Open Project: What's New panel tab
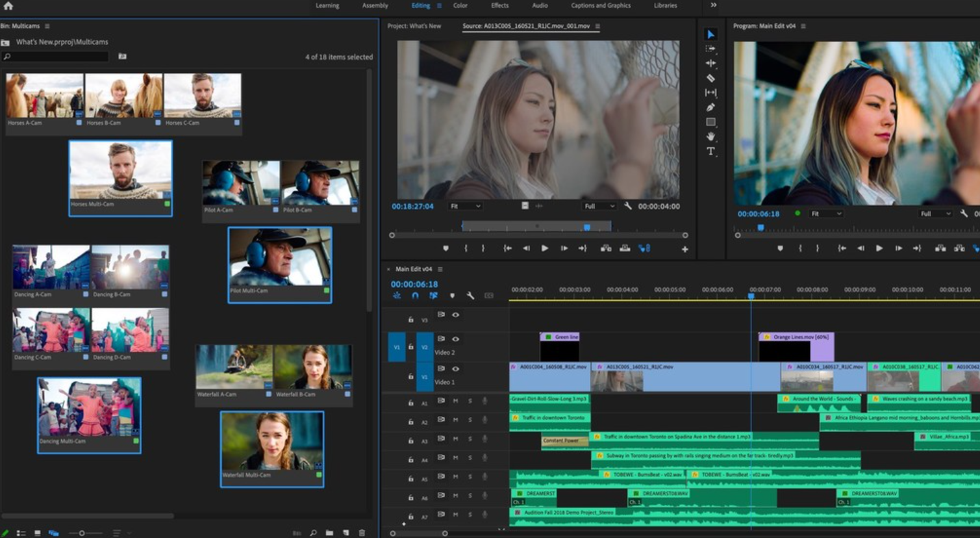 [x=414, y=26]
